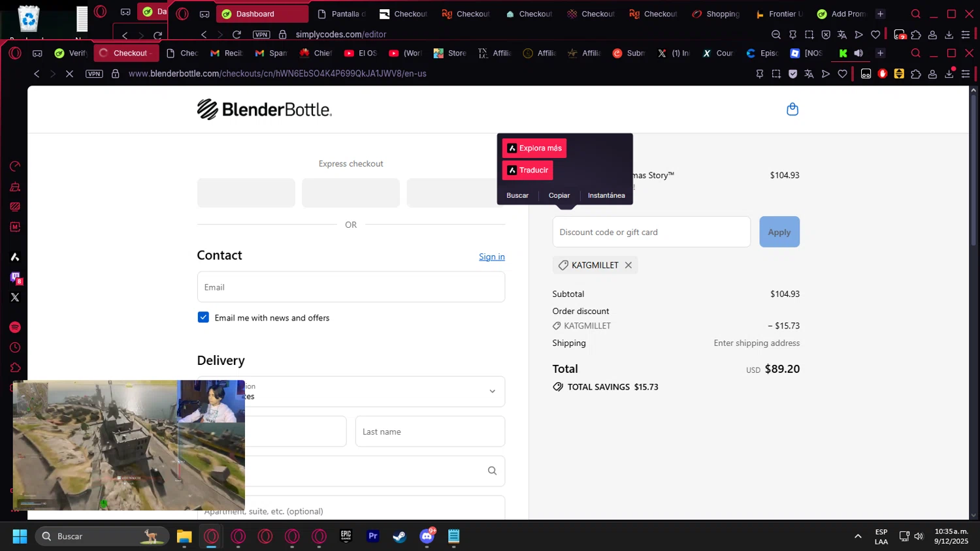Click the Sign in link
The height and width of the screenshot is (551, 980).
pos(492,257)
